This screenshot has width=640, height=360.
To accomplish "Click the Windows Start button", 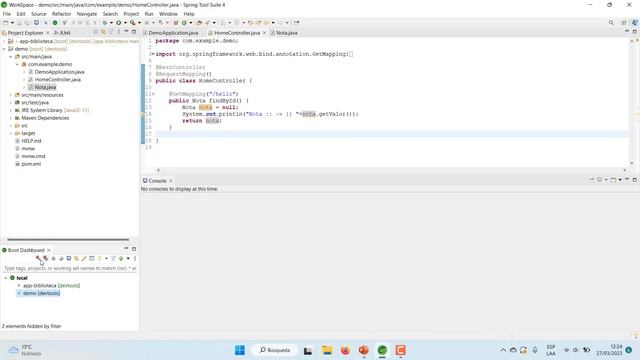I will click(240, 350).
